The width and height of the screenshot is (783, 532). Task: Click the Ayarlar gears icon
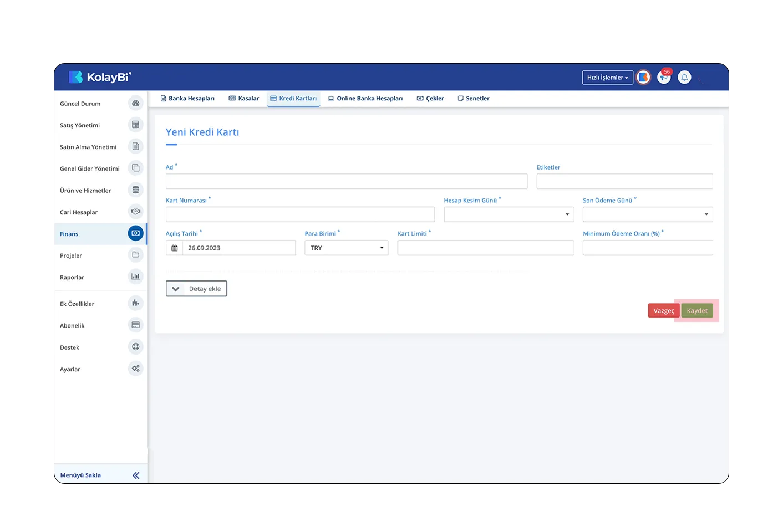(135, 369)
